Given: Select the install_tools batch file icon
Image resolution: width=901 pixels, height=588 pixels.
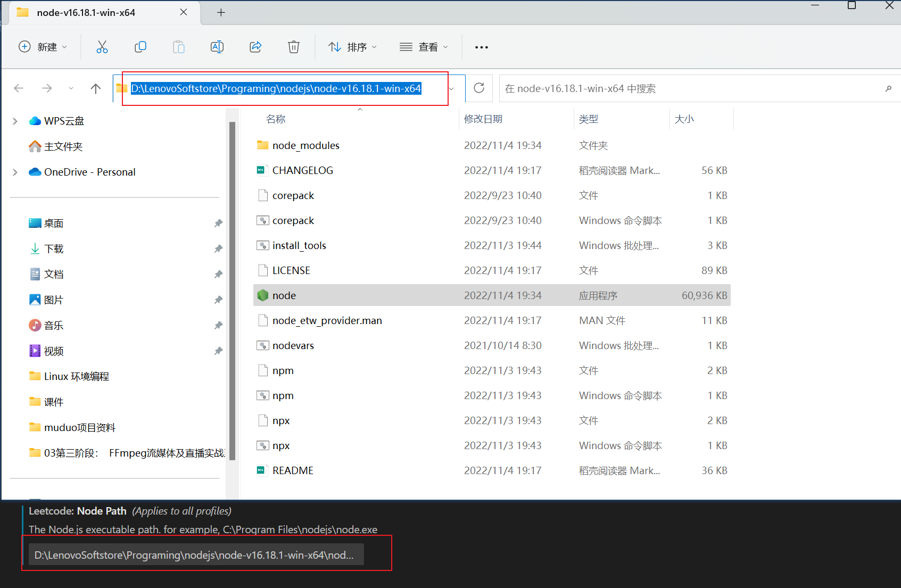Looking at the screenshot, I should pos(263,245).
